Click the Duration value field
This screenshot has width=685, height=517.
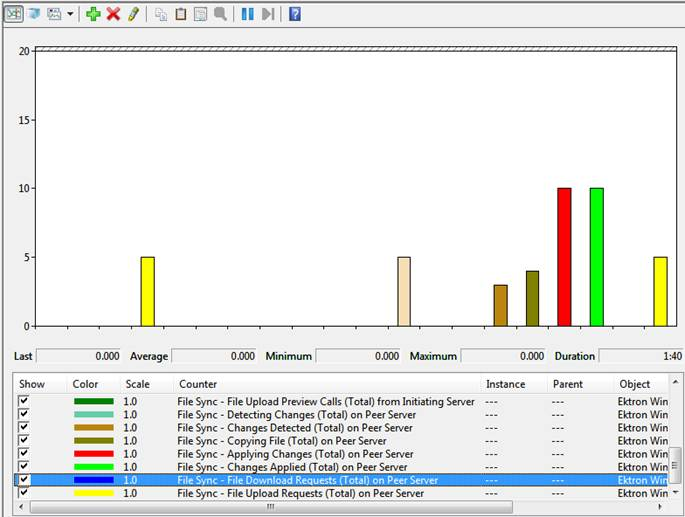point(641,356)
